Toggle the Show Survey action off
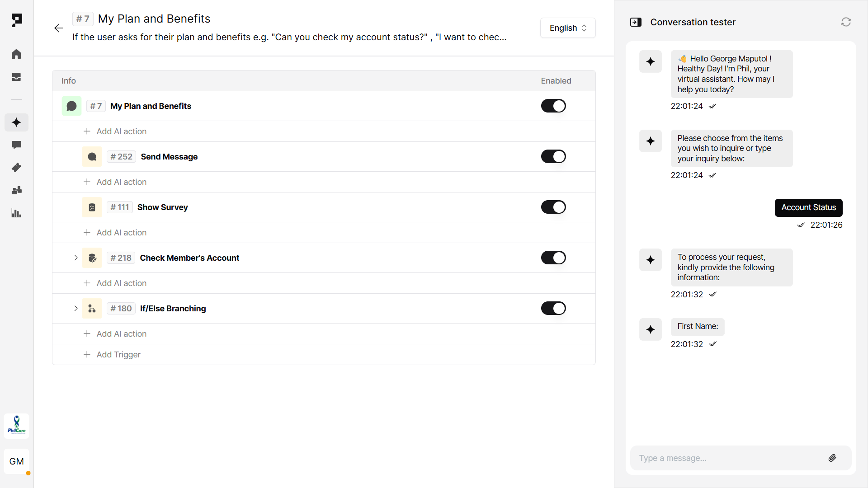Viewport: 868px width, 488px height. 553,207
